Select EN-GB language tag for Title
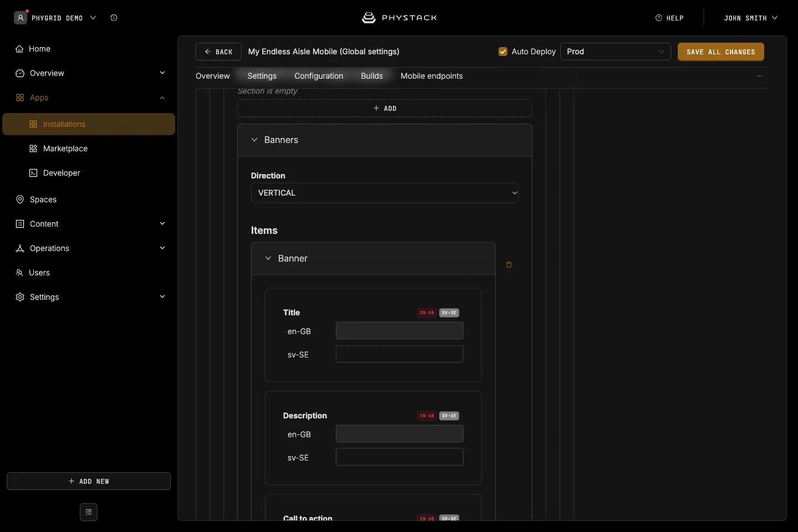 427,313
